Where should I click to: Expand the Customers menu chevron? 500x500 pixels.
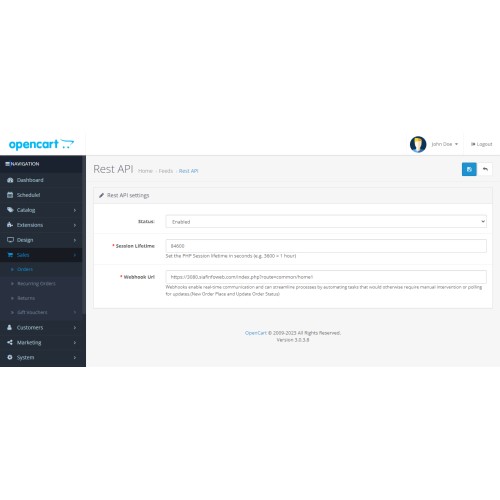(x=75, y=328)
